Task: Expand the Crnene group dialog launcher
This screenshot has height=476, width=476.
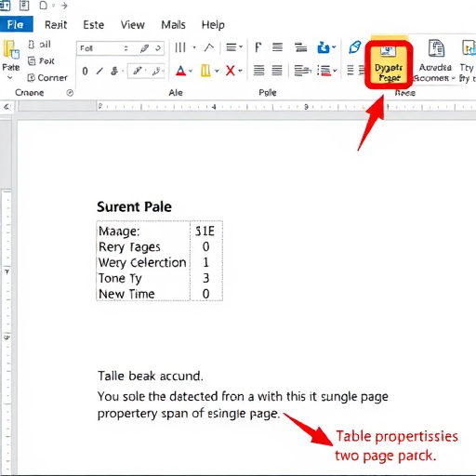Action: point(70,93)
